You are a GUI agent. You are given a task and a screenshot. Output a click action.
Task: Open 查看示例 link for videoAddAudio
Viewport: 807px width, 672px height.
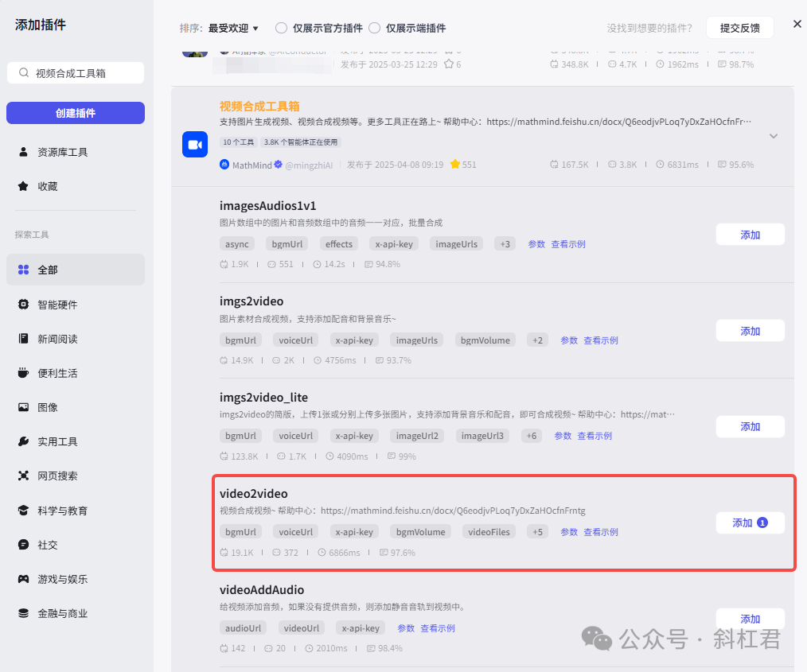(438, 627)
